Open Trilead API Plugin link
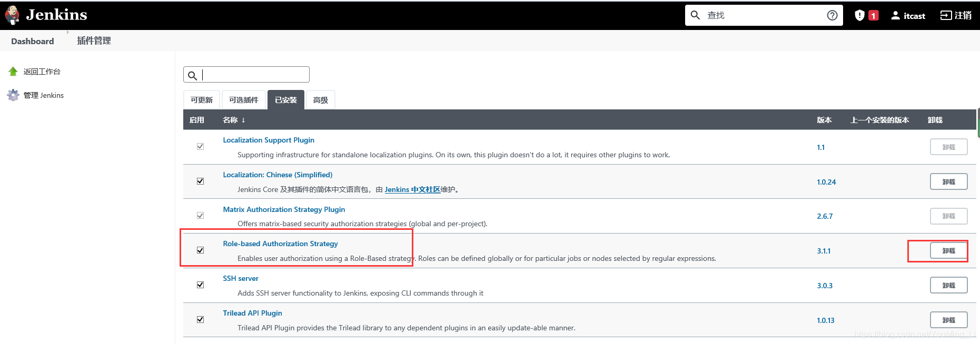This screenshot has width=980, height=344. pyautogui.click(x=252, y=313)
